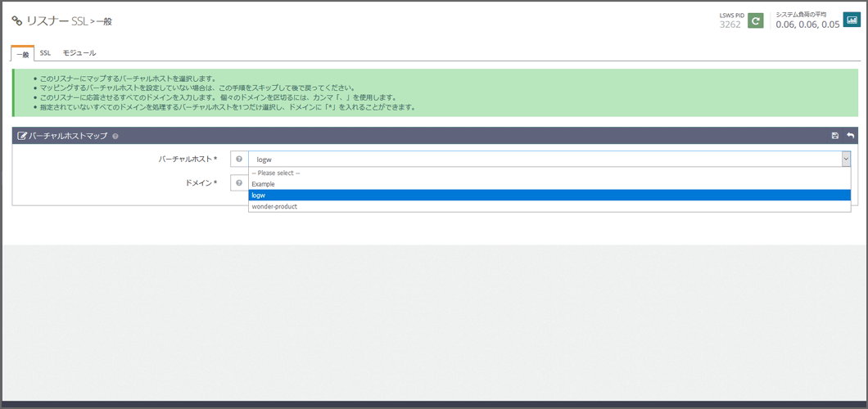Switch to the SSL tab
The height and width of the screenshot is (409, 868).
point(45,53)
